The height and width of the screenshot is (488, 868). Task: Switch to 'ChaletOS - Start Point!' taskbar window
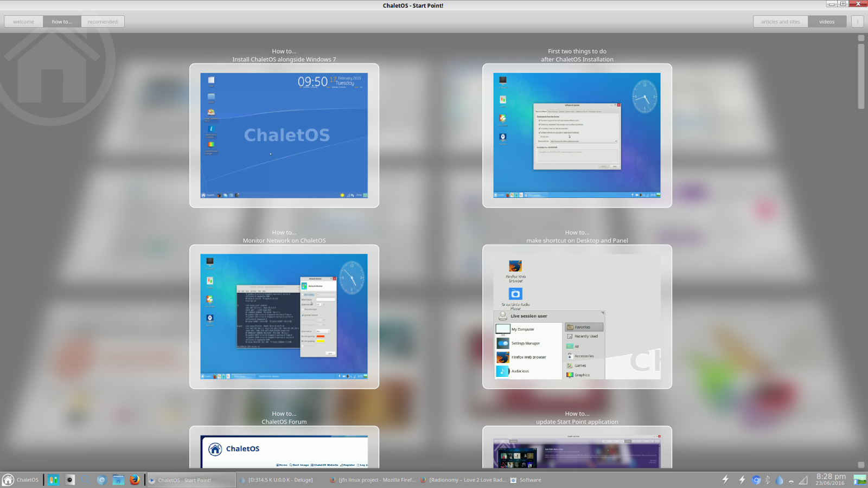pyautogui.click(x=191, y=480)
